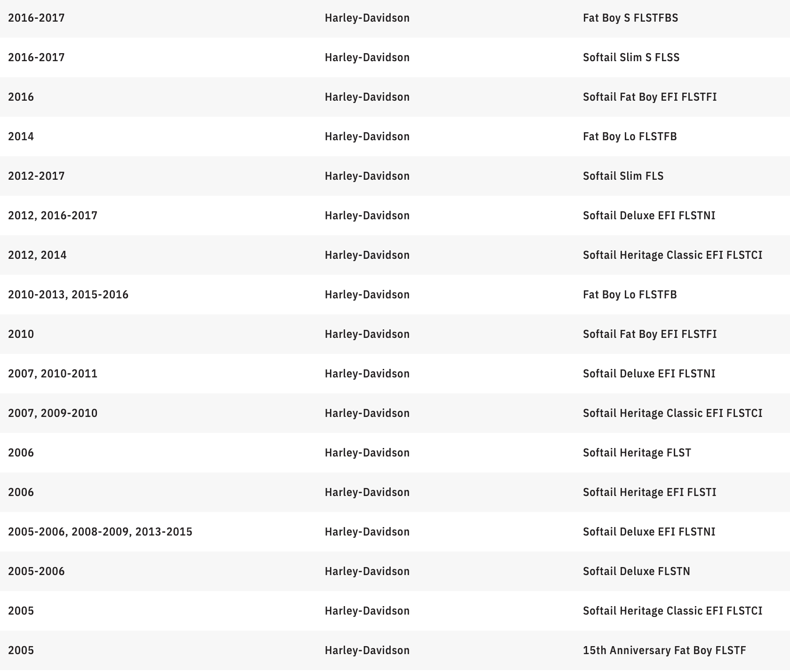Select the 2007, 2010-2011 year entry
The image size is (790, 672).
(x=53, y=374)
